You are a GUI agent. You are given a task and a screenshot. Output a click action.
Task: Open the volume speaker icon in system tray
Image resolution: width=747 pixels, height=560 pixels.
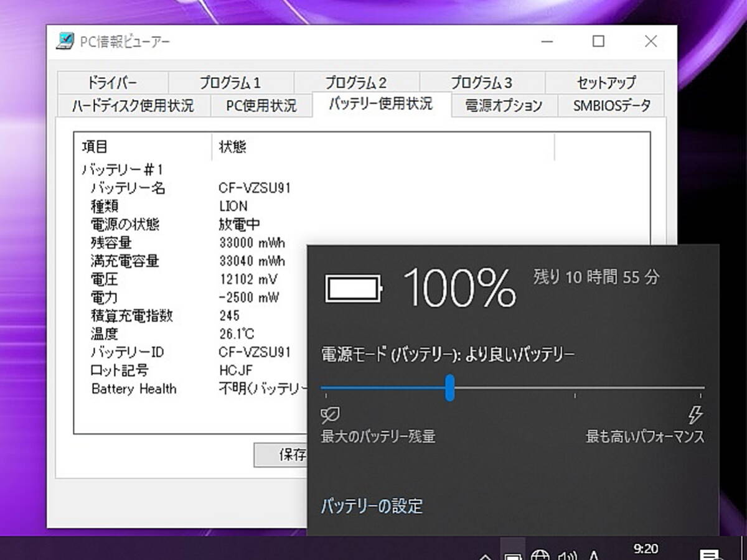tap(567, 555)
